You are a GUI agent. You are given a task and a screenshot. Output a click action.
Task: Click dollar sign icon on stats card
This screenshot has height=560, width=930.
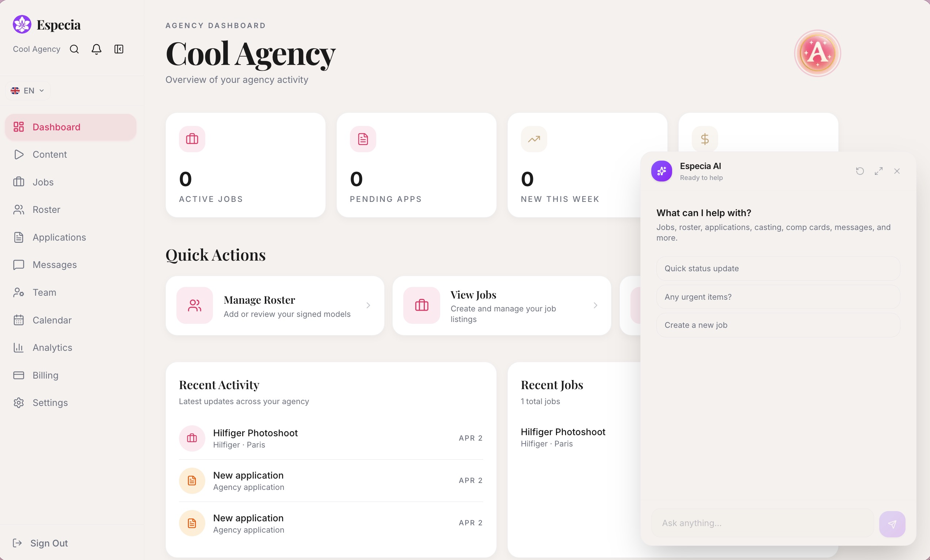pyautogui.click(x=705, y=139)
